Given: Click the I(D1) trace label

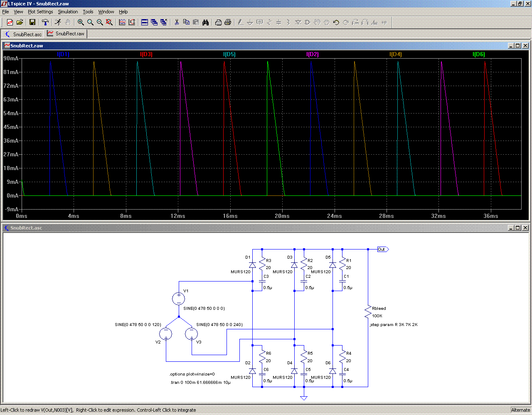Looking at the screenshot, I should [x=63, y=54].
